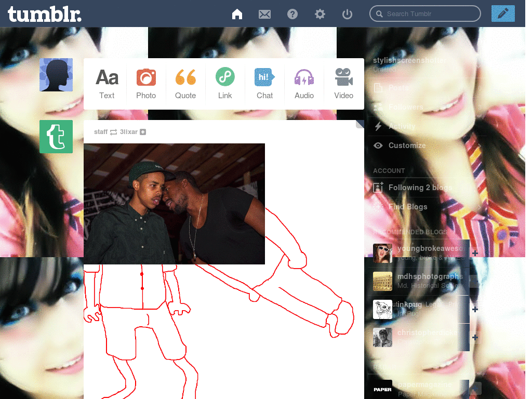Follow youngbrokeawesome with plus button
The width and height of the screenshot is (532, 399).
point(475,253)
